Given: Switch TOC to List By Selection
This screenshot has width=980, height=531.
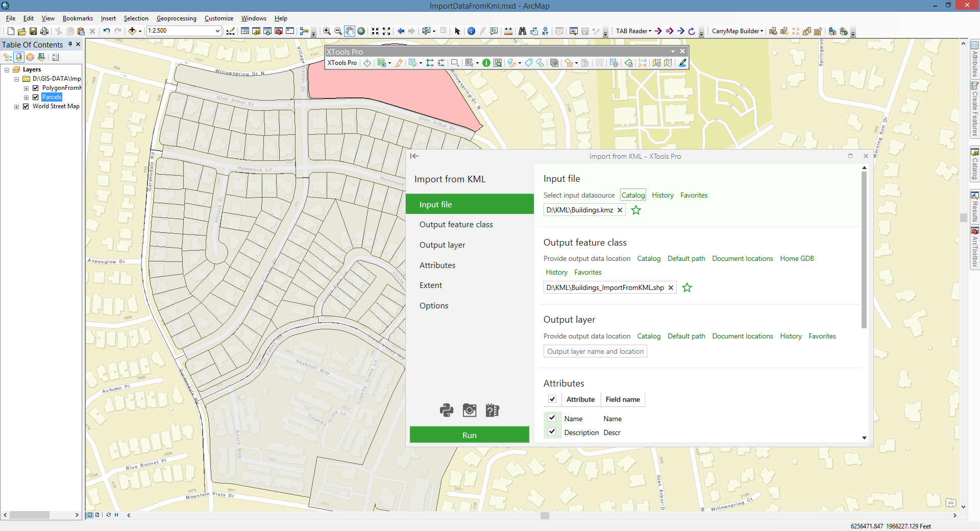Looking at the screenshot, I should [41, 57].
